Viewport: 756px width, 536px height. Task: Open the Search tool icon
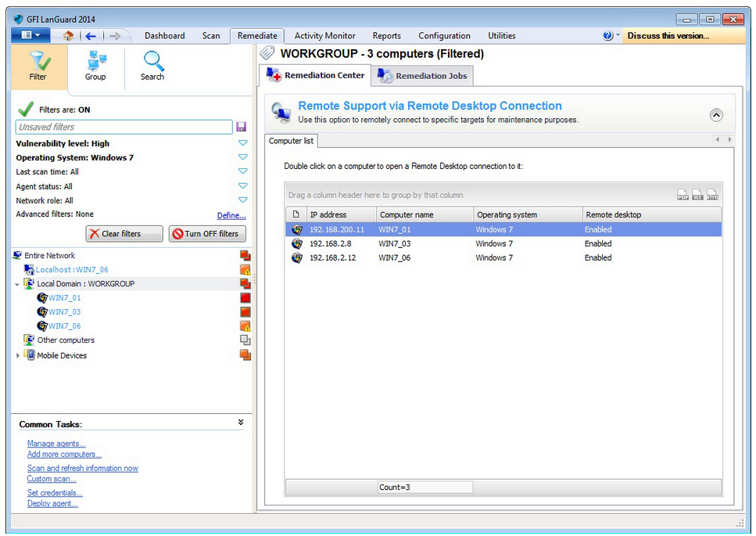pos(153,61)
